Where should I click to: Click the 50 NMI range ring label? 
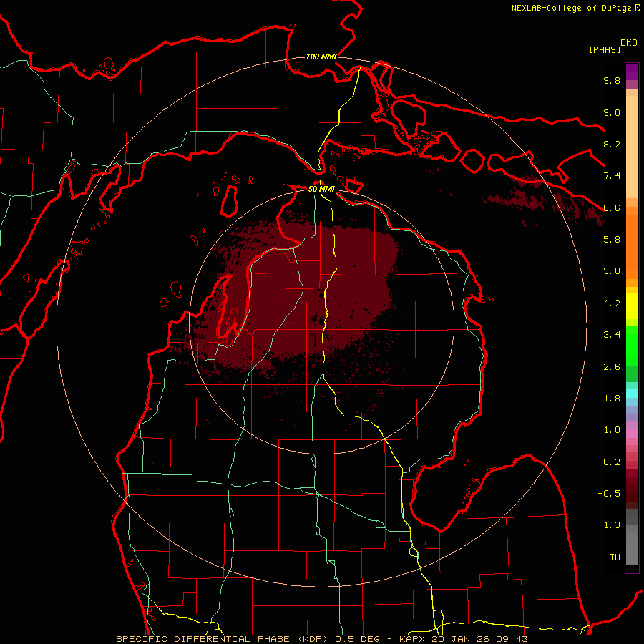321,189
